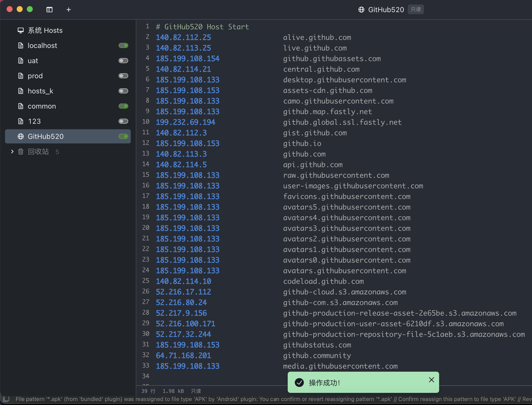Click the file icon next to common

coord(21,106)
